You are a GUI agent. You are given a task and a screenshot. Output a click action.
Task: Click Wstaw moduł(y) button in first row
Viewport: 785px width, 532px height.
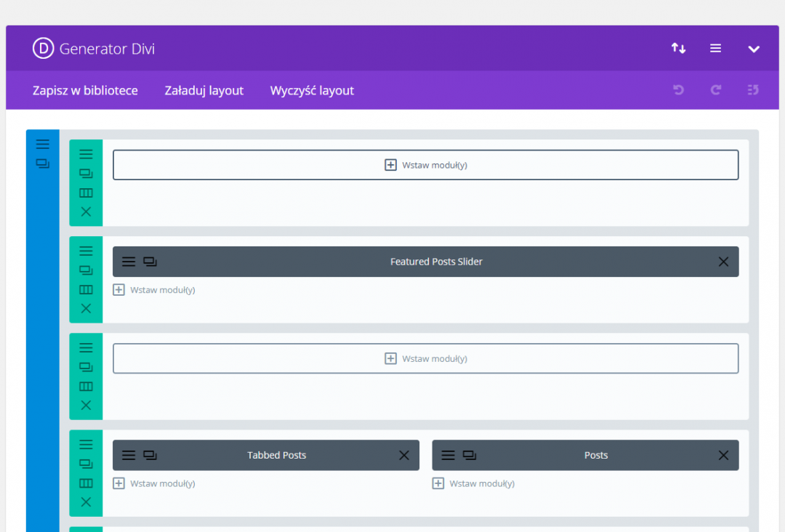425,165
